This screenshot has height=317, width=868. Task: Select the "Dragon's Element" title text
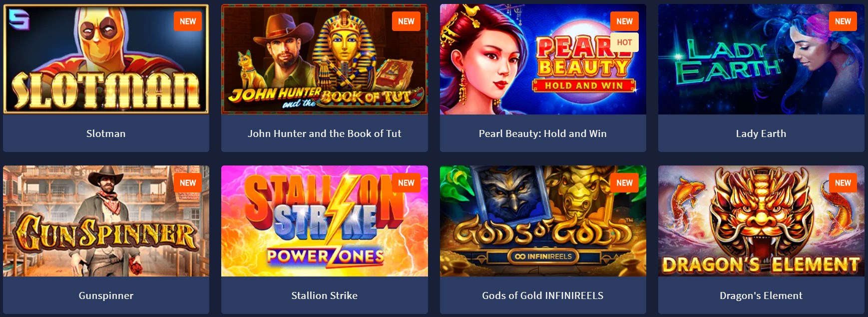tap(761, 295)
